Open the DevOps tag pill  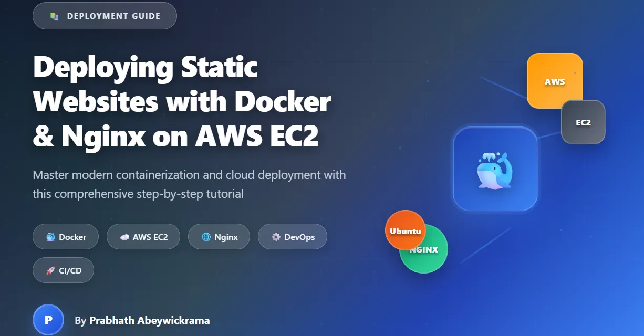pos(293,236)
